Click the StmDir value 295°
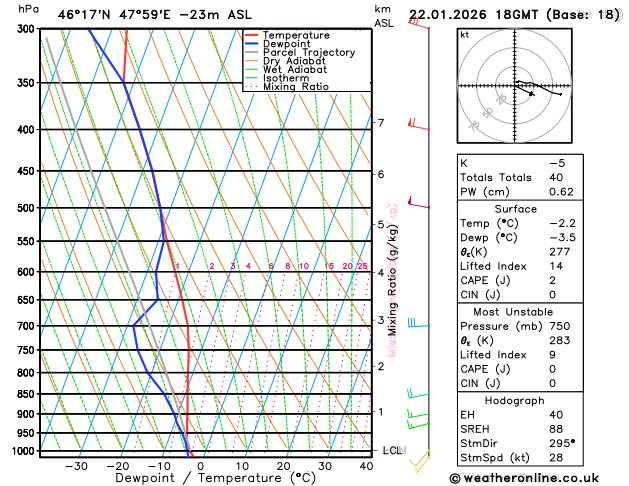 point(562,443)
